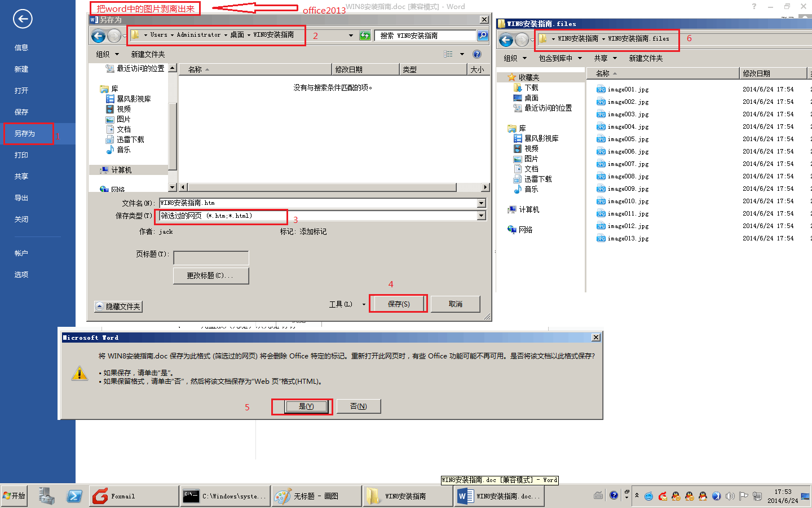
Task: Confirm with the 是(Y) button
Action: click(306, 406)
